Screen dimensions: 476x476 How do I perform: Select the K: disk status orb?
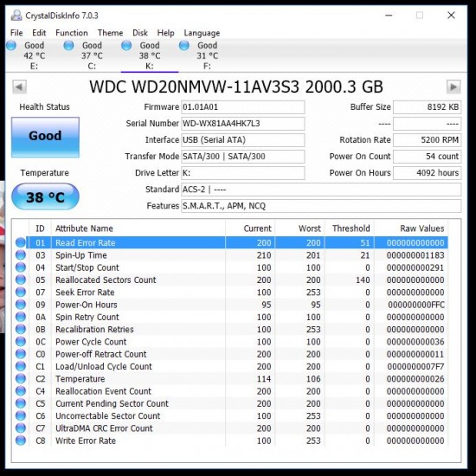pos(126,46)
